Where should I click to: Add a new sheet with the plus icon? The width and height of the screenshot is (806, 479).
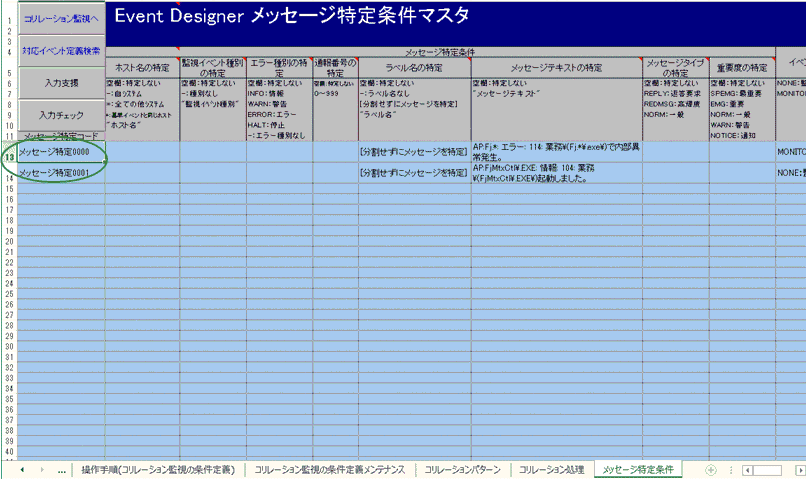(711, 470)
